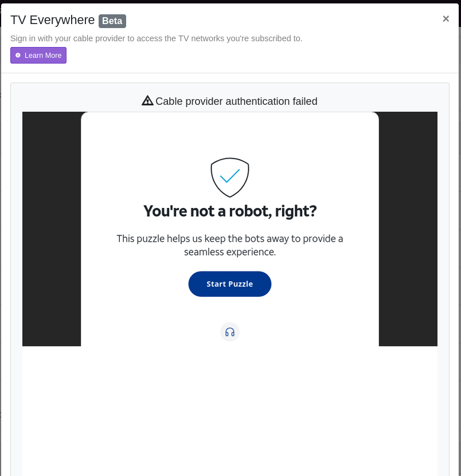The height and width of the screenshot is (476, 461).
Task: Click the blue checkmark inside the shield
Action: (229, 176)
